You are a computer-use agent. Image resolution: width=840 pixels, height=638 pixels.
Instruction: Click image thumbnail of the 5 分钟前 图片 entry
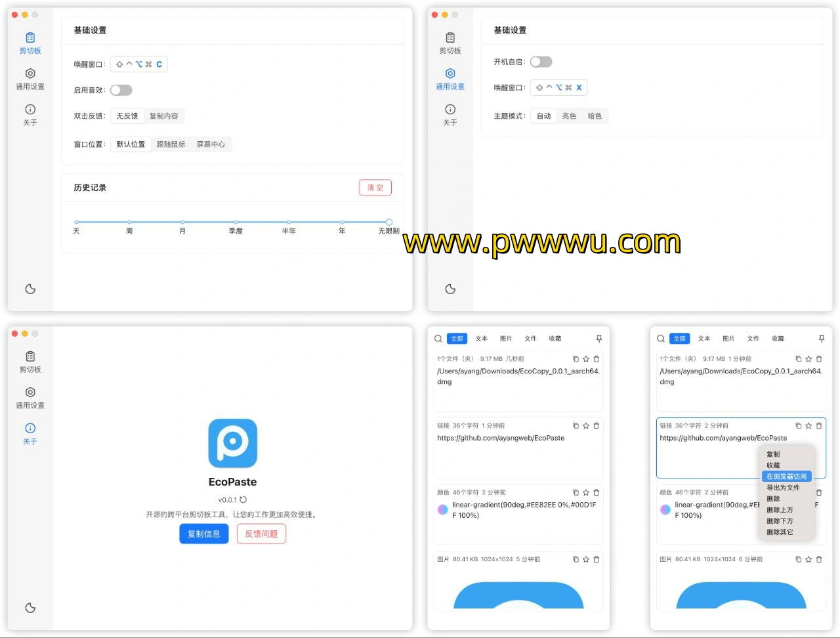click(x=518, y=595)
